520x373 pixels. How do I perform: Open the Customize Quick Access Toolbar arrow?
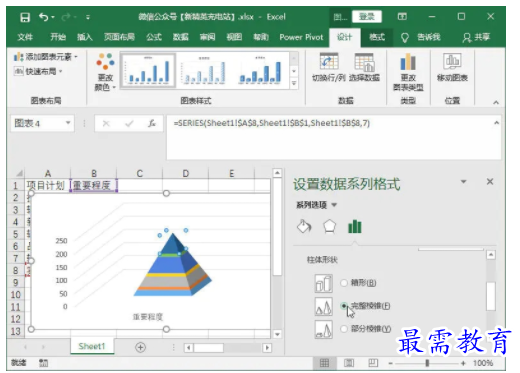[88, 17]
